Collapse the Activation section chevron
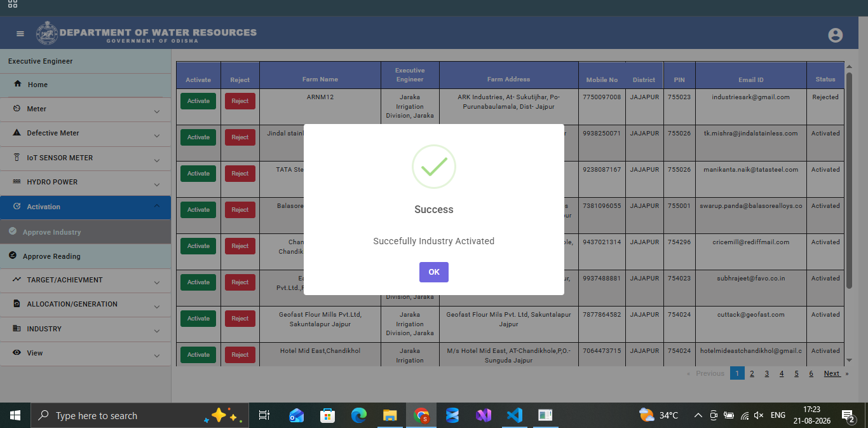Screen dimensions: 868x428 [x=157, y=206]
